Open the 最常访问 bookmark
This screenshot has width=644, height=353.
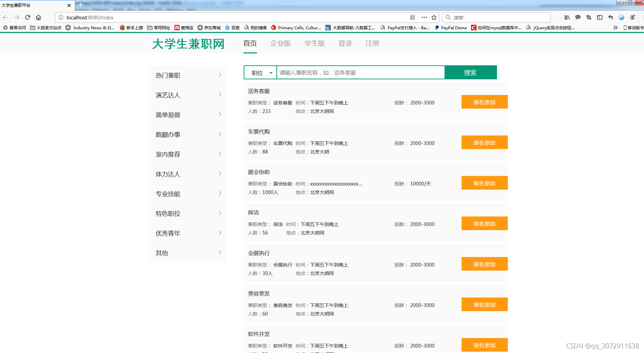(15, 28)
